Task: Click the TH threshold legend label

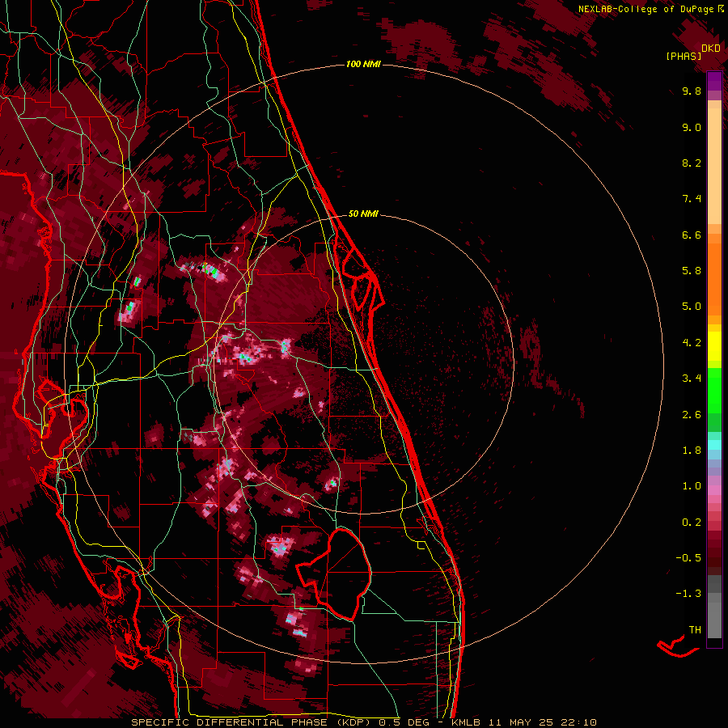Action: (x=695, y=630)
